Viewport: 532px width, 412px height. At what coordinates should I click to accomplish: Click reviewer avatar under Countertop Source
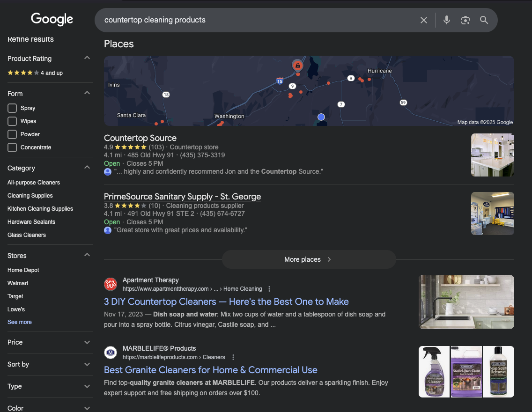(x=108, y=171)
